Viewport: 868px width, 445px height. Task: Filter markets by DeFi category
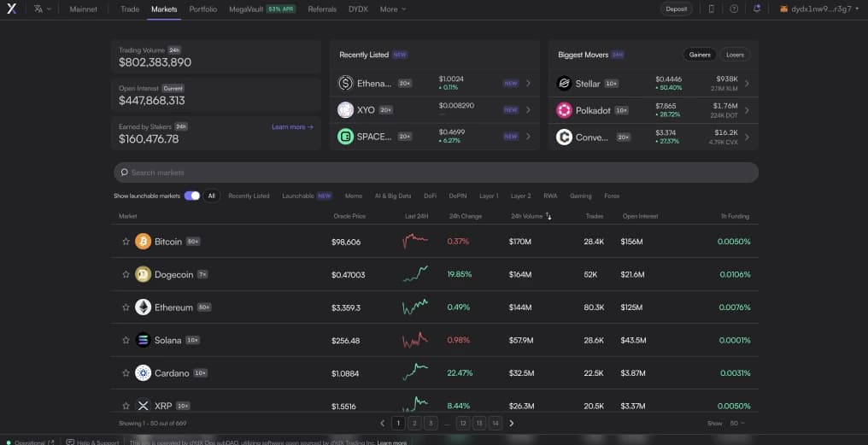pos(430,196)
